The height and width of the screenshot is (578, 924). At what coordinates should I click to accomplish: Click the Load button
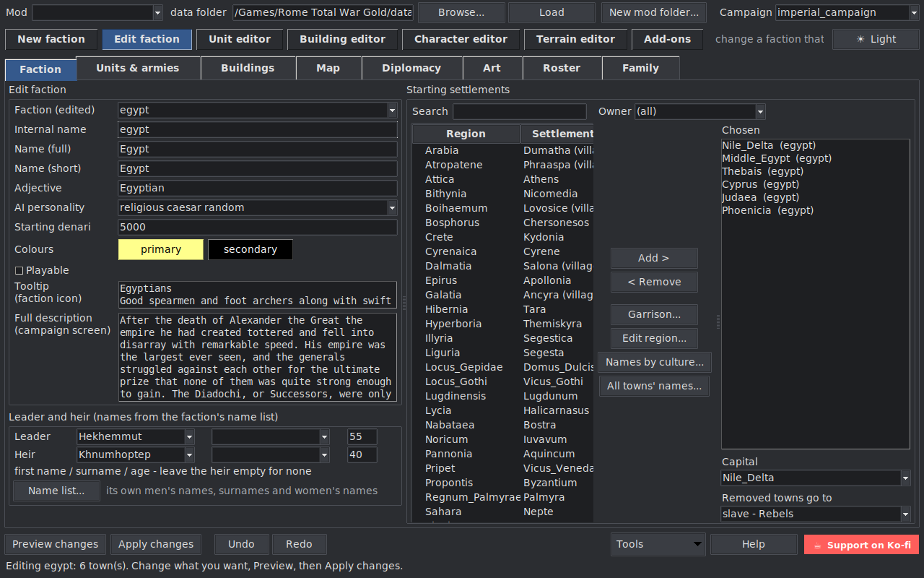click(x=552, y=12)
